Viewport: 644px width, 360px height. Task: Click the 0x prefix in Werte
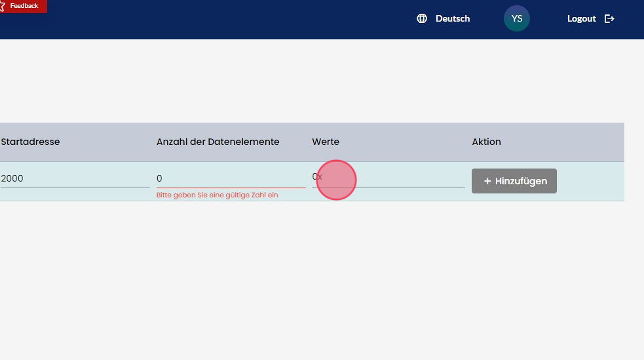click(x=317, y=177)
